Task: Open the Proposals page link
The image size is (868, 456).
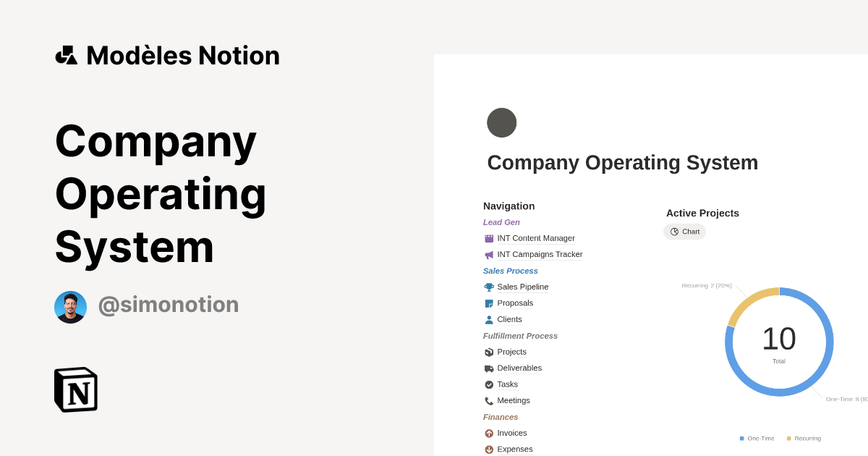Action: coord(515,303)
